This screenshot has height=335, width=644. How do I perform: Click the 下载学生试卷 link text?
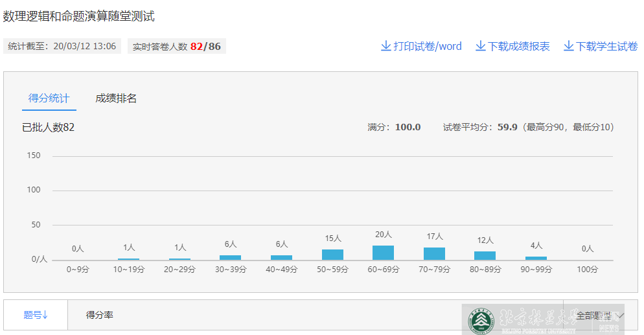point(607,46)
